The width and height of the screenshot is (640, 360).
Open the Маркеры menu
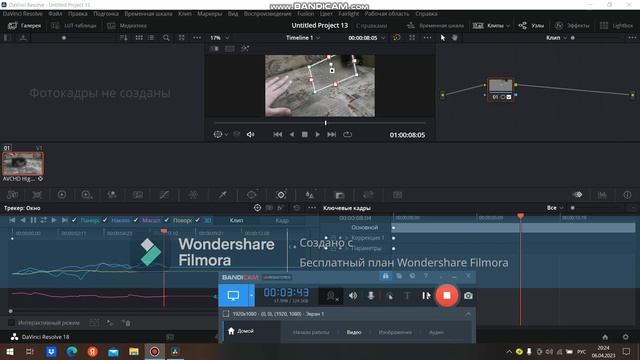pyautogui.click(x=209, y=13)
